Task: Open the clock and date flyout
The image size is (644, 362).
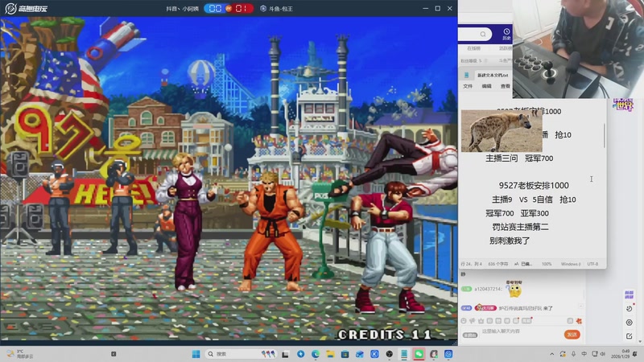Action: click(620, 354)
